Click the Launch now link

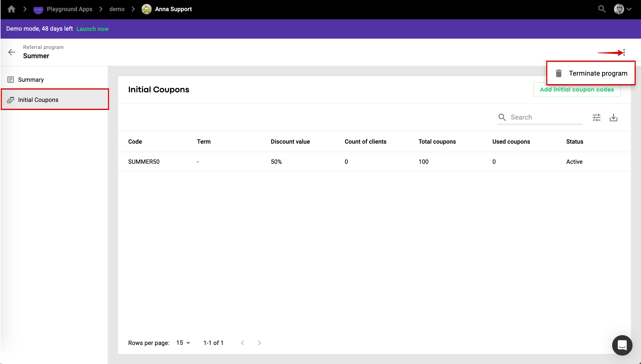(92, 29)
